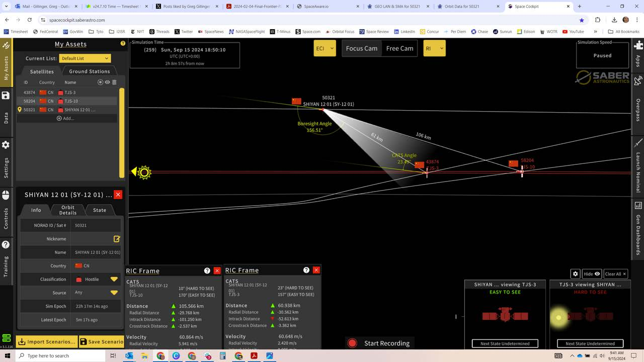Bookmark this page with the star icon

click(x=582, y=20)
